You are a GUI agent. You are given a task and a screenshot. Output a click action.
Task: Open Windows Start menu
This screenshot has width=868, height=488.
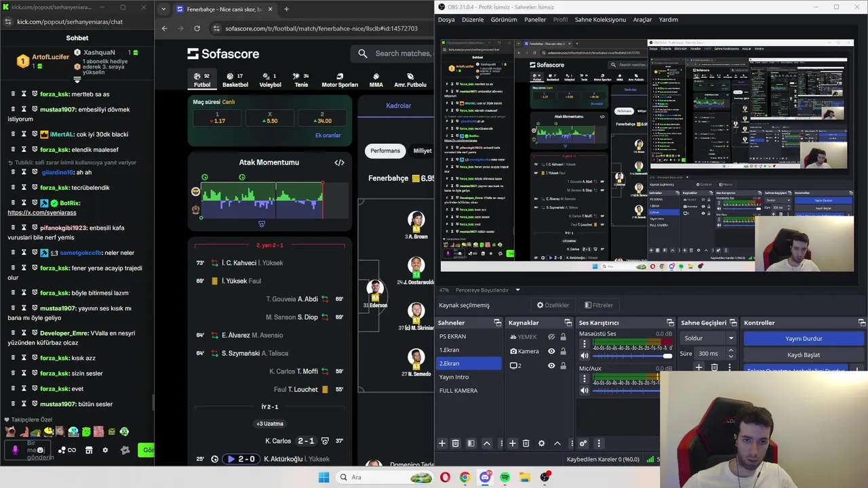pyautogui.click(x=323, y=477)
